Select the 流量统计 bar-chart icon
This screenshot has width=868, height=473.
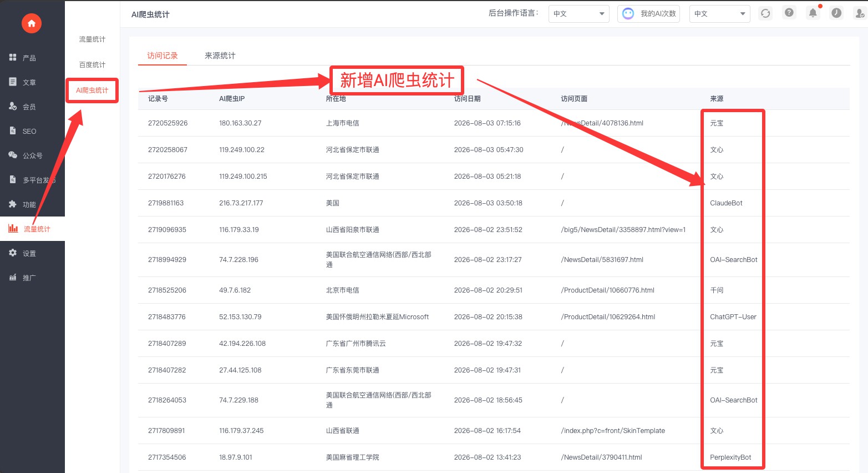(13, 228)
